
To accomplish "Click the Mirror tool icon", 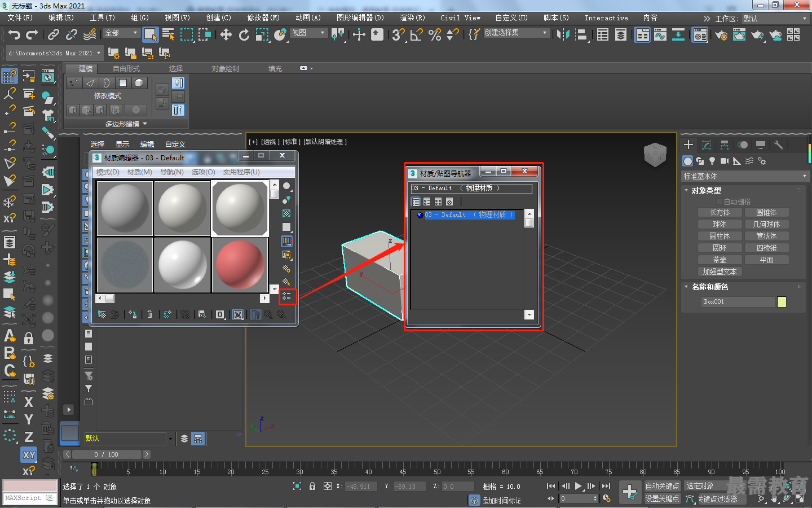I will click(x=563, y=35).
